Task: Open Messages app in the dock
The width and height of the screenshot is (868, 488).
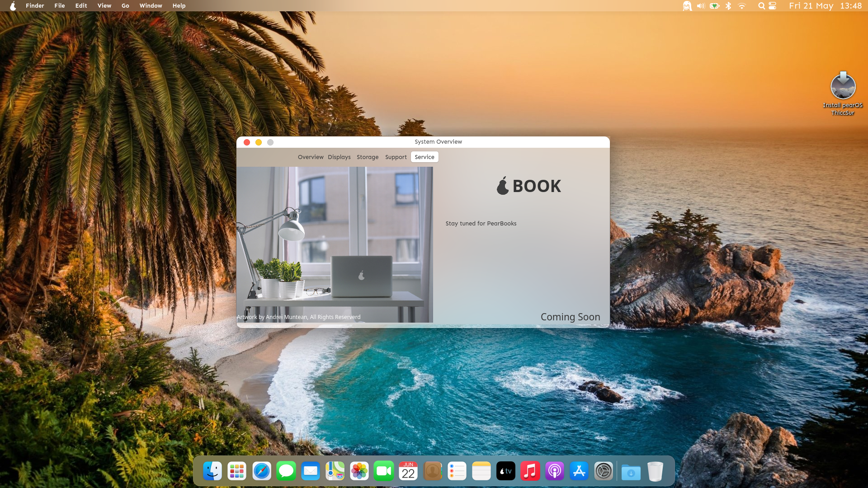Action: tap(286, 471)
